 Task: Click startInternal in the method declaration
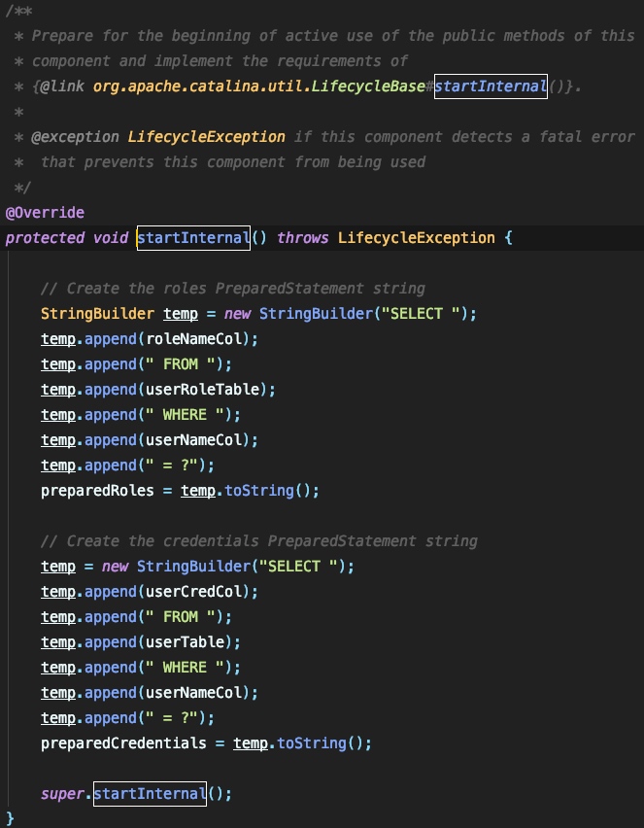click(193, 238)
